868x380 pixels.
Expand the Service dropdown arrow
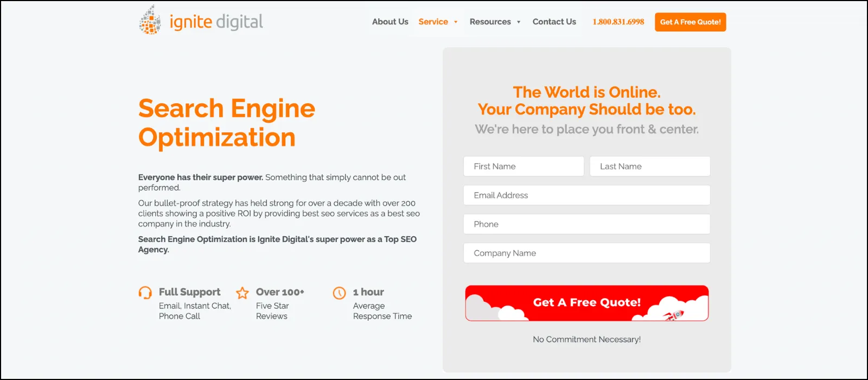coord(456,22)
